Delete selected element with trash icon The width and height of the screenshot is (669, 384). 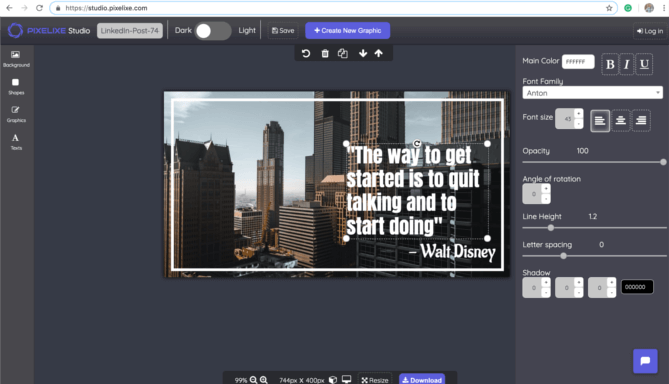point(325,53)
